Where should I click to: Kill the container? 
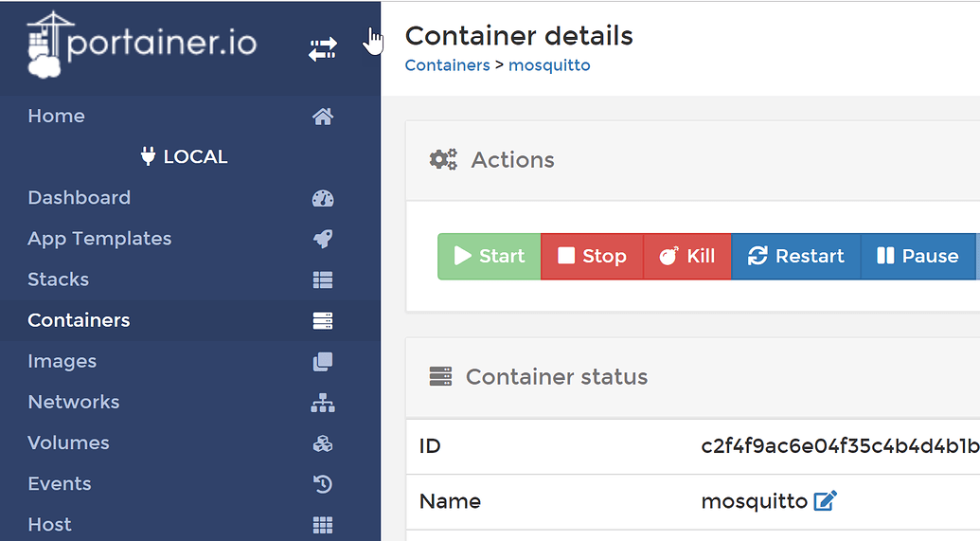click(x=687, y=256)
